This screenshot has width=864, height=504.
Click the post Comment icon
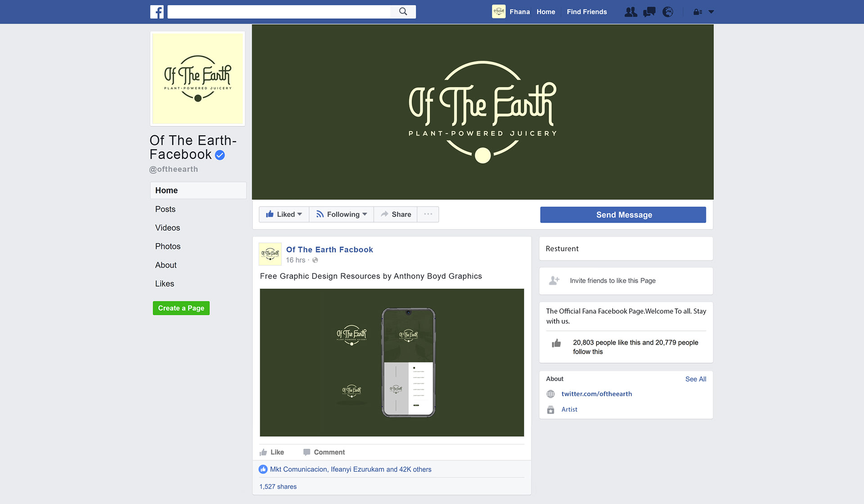(x=306, y=452)
